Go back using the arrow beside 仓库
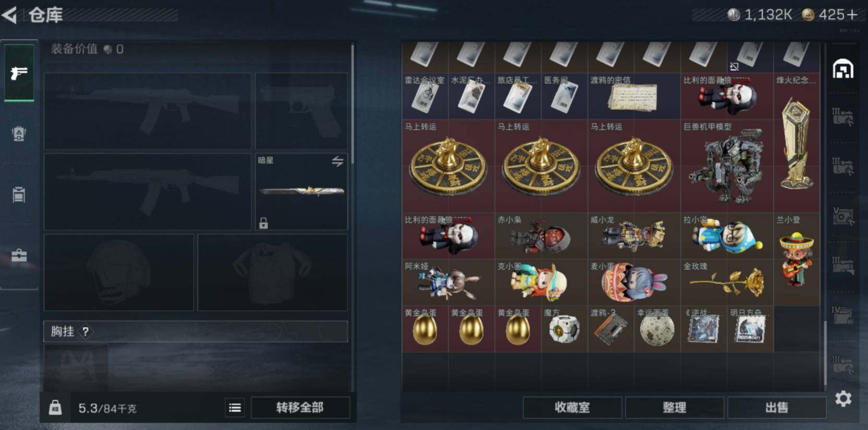The image size is (868, 430). pyautogui.click(x=9, y=15)
